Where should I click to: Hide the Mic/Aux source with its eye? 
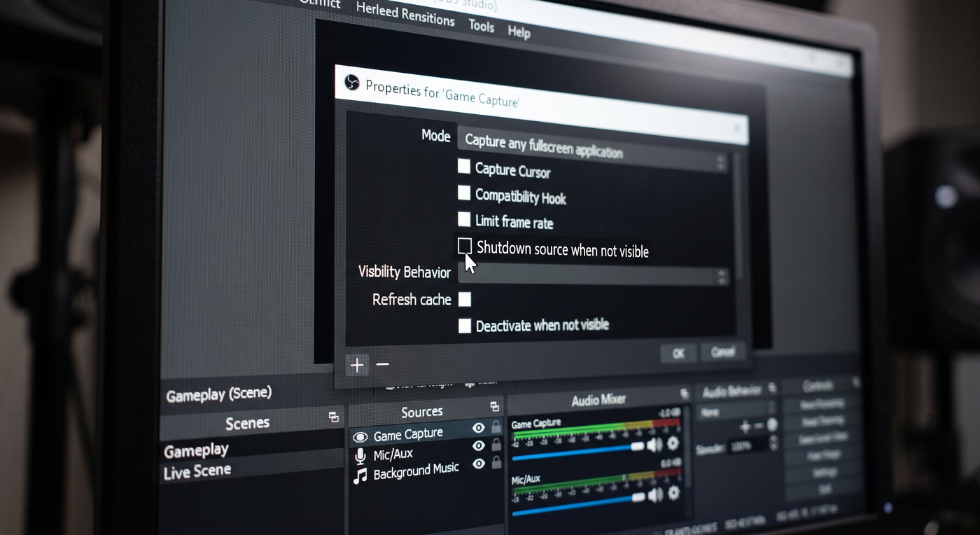(x=479, y=445)
